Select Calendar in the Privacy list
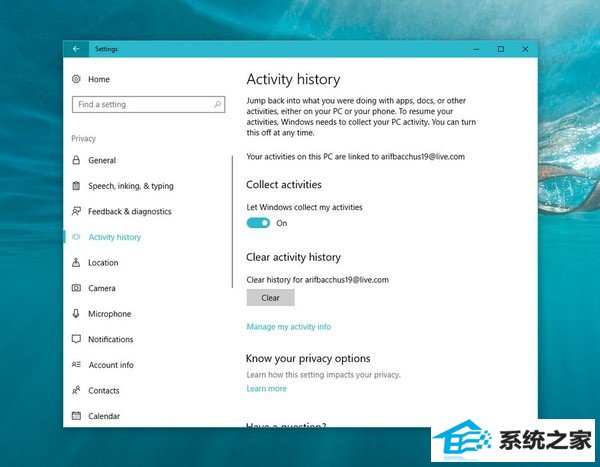The width and height of the screenshot is (600, 467). [x=104, y=416]
